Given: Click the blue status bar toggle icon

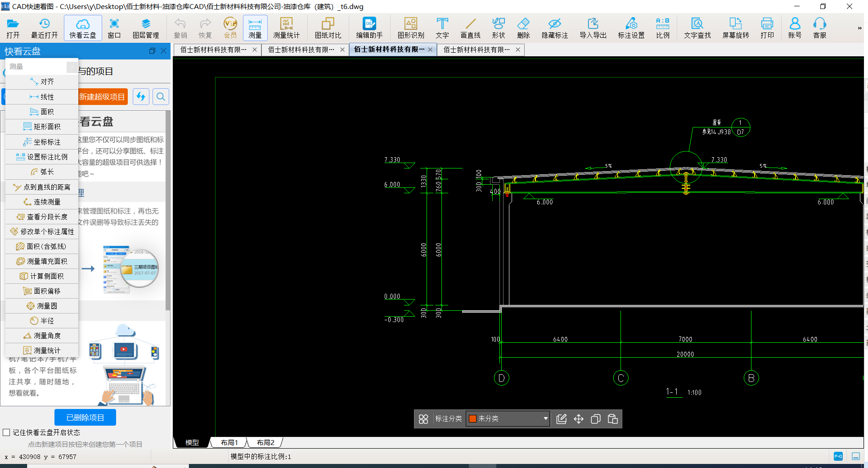Looking at the screenshot, I should (838, 456).
